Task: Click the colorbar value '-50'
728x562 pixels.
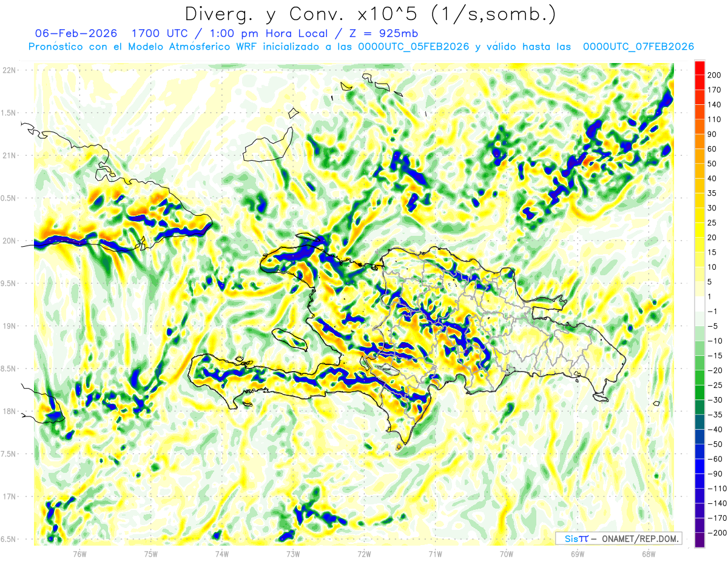Action: tap(715, 444)
